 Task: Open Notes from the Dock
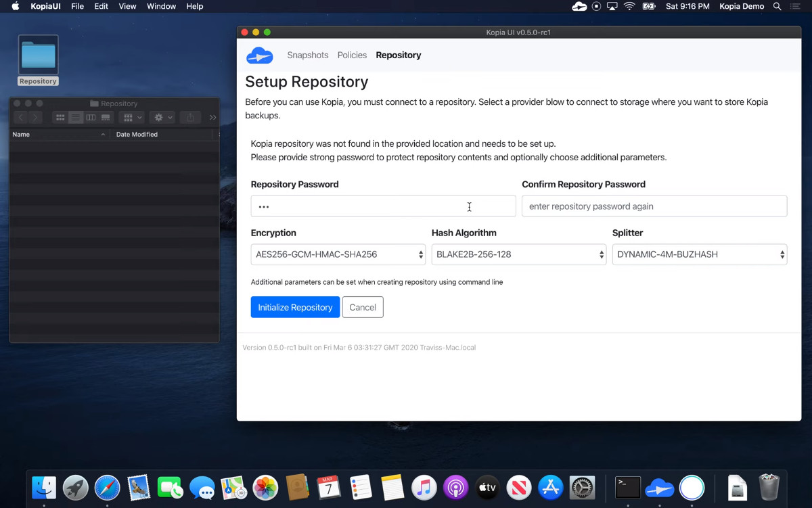[392, 487]
